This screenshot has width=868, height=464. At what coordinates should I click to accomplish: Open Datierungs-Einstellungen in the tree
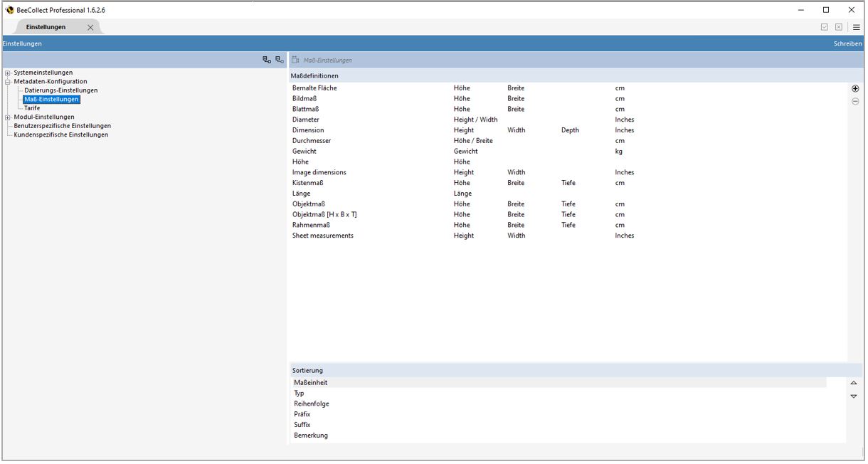[x=60, y=90]
